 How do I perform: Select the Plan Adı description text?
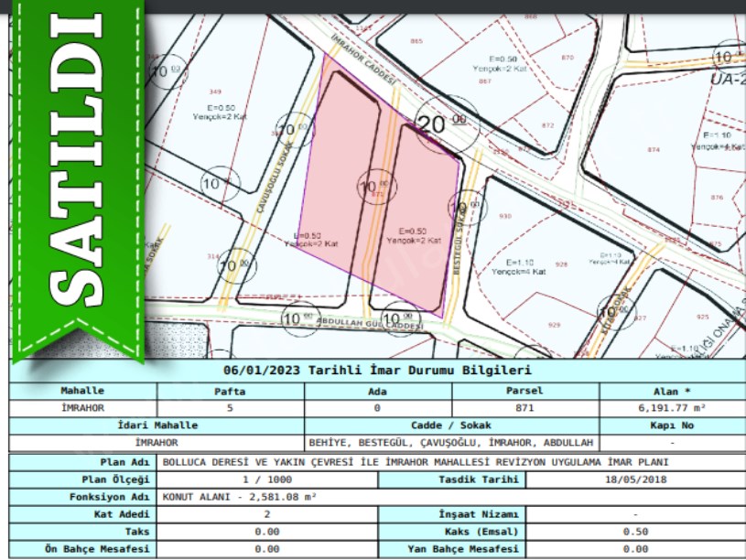(x=415, y=462)
